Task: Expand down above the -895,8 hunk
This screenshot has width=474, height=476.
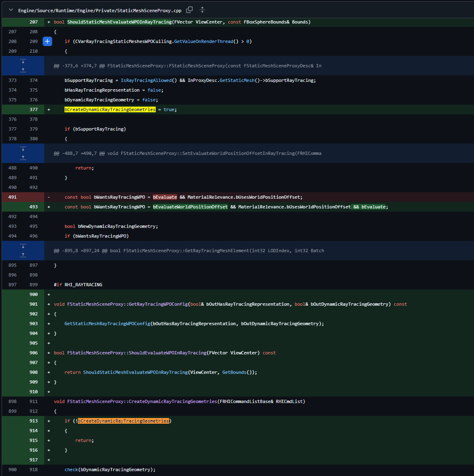Action: click(x=23, y=246)
